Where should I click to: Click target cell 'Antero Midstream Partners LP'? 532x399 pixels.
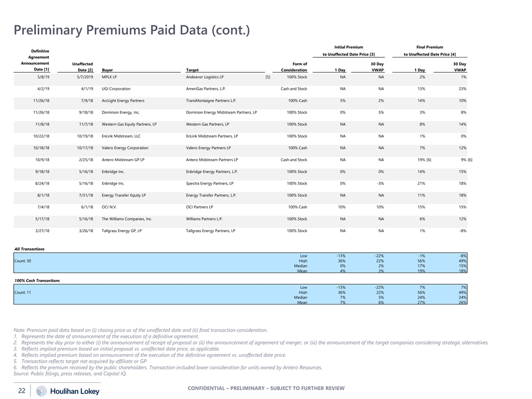point(212,160)
